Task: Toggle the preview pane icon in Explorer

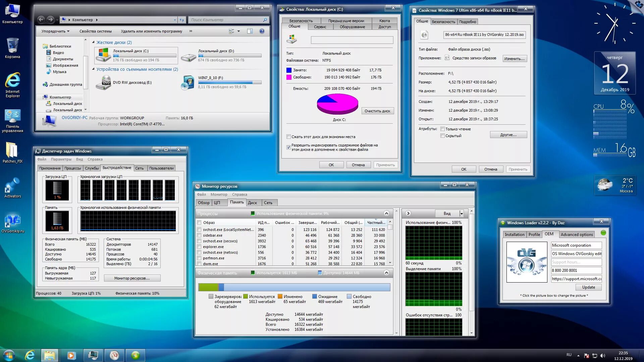Action: point(250,31)
